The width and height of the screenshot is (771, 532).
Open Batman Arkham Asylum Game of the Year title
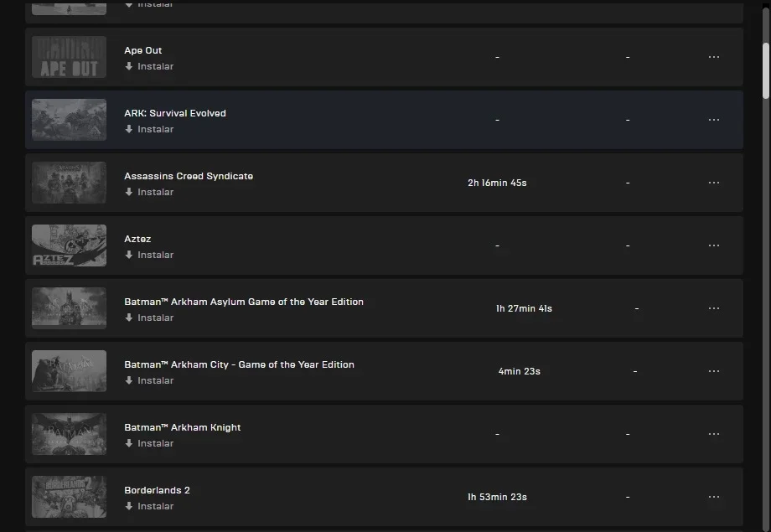(244, 302)
